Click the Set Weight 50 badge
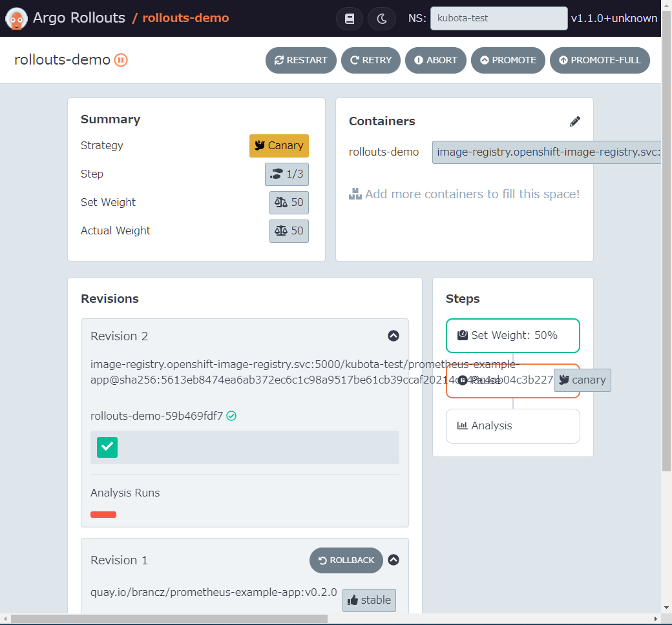The image size is (672, 625). click(289, 203)
